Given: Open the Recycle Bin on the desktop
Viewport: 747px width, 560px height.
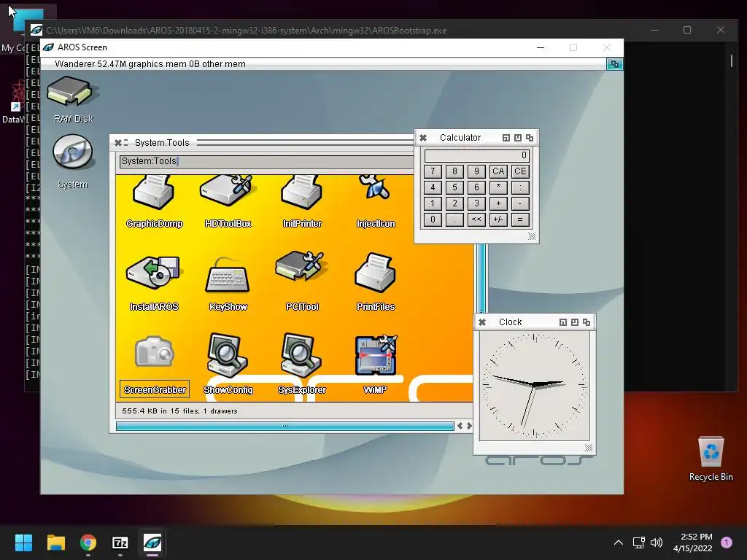Looking at the screenshot, I should [711, 459].
